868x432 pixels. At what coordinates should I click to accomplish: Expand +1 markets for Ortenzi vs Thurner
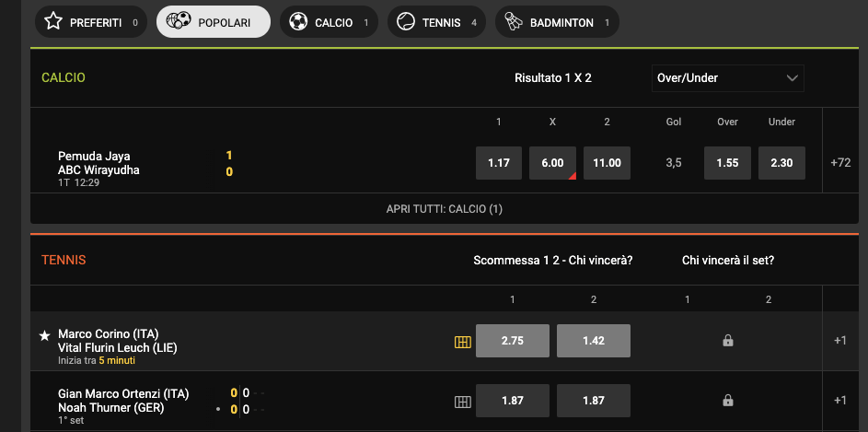[840, 401]
